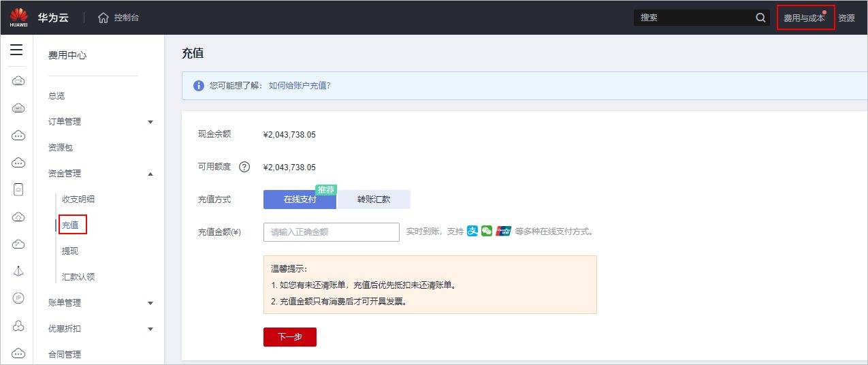Open 收支明细 in sidebar
868x365 pixels.
(x=78, y=200)
